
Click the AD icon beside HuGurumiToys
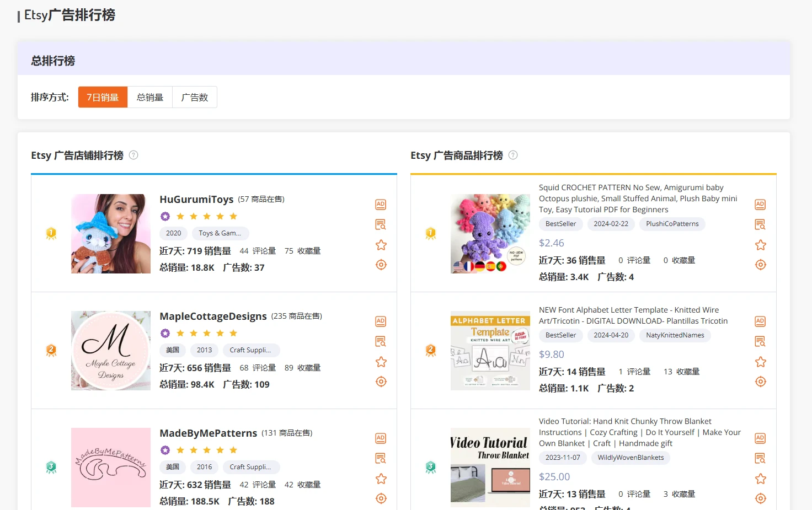380,204
